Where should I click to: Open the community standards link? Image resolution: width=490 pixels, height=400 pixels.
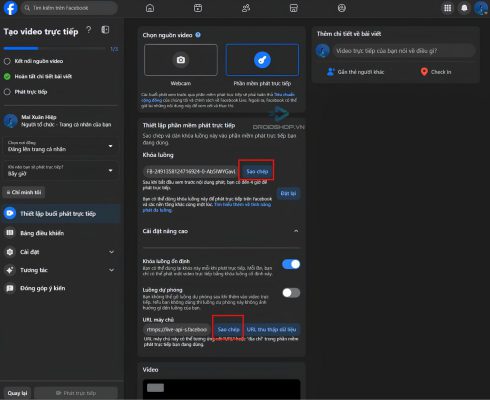point(218,97)
